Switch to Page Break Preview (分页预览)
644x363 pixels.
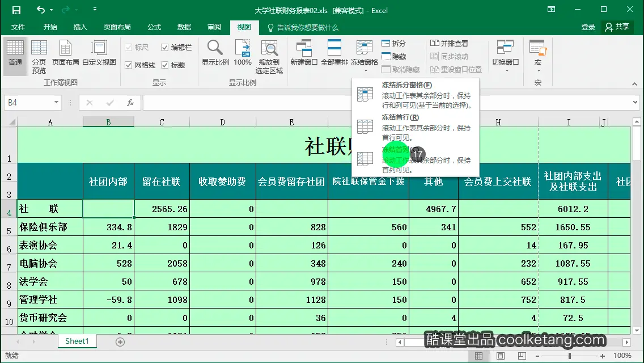point(39,57)
